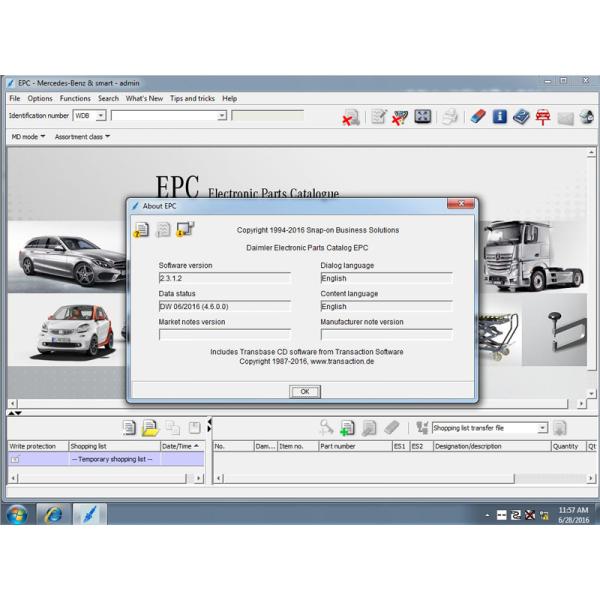Image resolution: width=600 pixels, height=600 pixels.
Task: Expand the MD mode dropdown
Action: [28, 137]
